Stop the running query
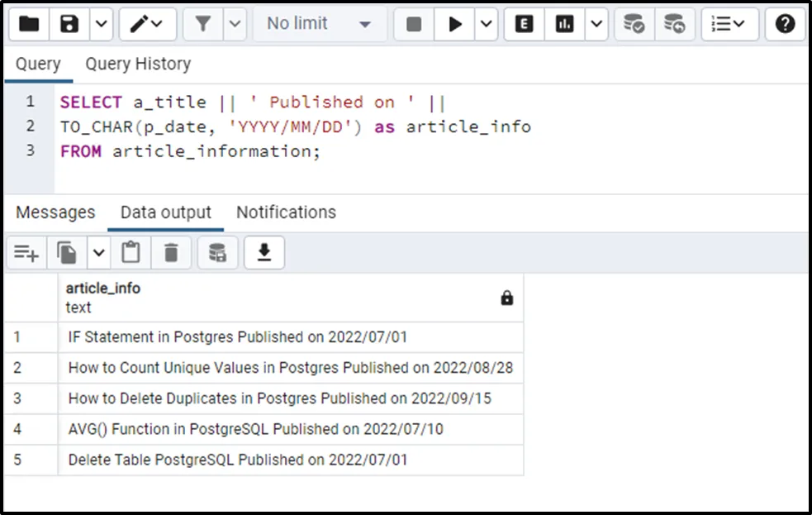The image size is (812, 515). (414, 24)
